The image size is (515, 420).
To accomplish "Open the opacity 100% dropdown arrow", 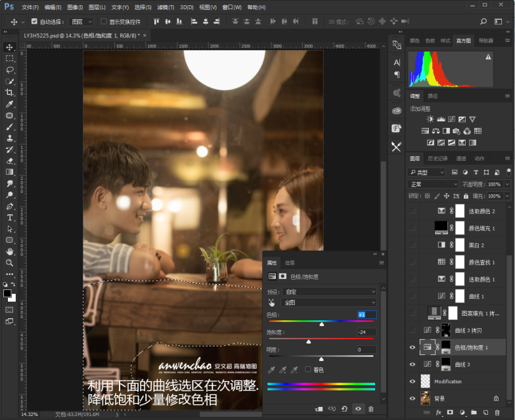I will 507,184.
